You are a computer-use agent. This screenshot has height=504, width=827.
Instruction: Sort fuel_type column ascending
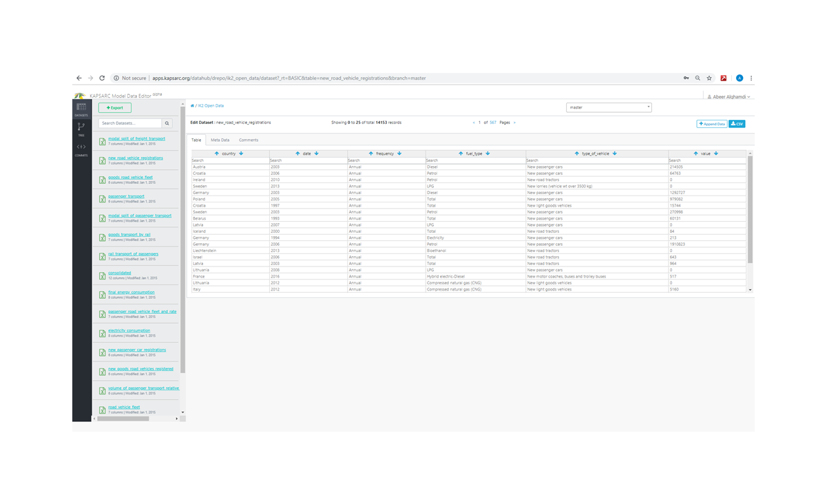pyautogui.click(x=461, y=154)
